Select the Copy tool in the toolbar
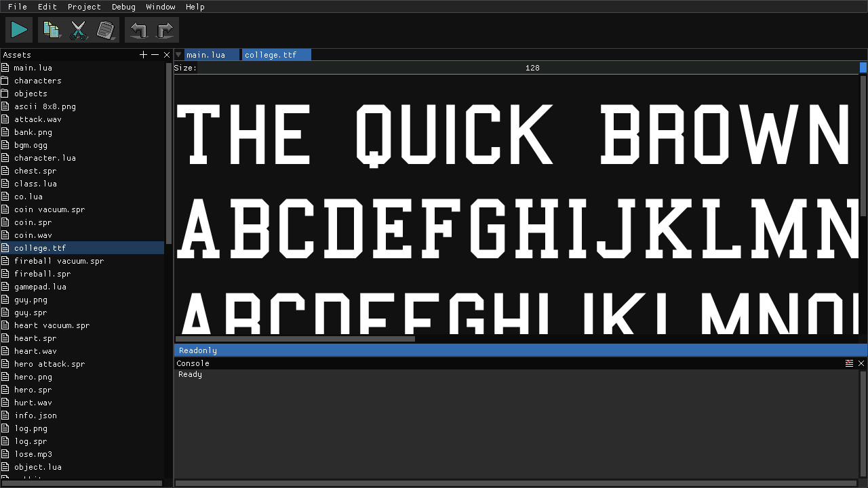This screenshot has height=488, width=868. [x=51, y=29]
